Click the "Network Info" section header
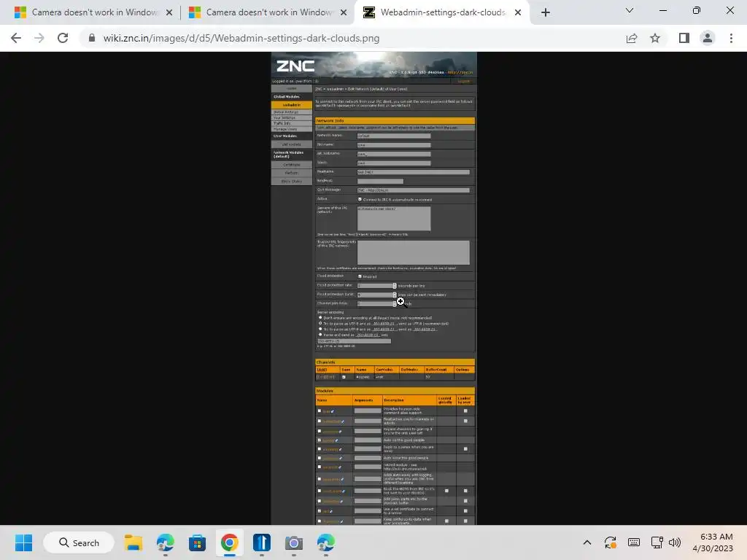 pyautogui.click(x=395, y=120)
